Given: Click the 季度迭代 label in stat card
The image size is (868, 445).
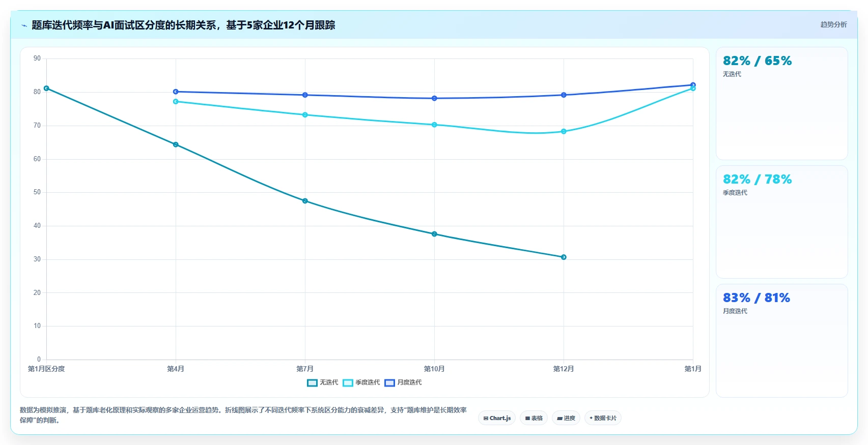Looking at the screenshot, I should pyautogui.click(x=735, y=193).
